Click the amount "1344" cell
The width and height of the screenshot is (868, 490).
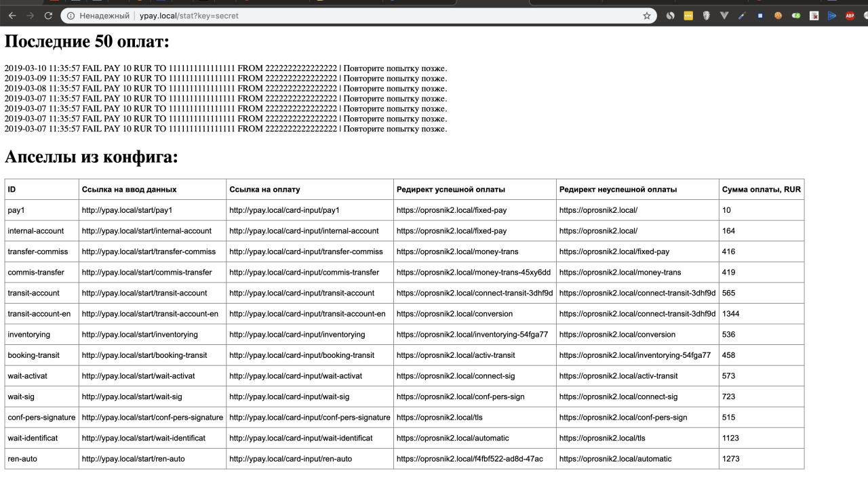[x=762, y=314]
